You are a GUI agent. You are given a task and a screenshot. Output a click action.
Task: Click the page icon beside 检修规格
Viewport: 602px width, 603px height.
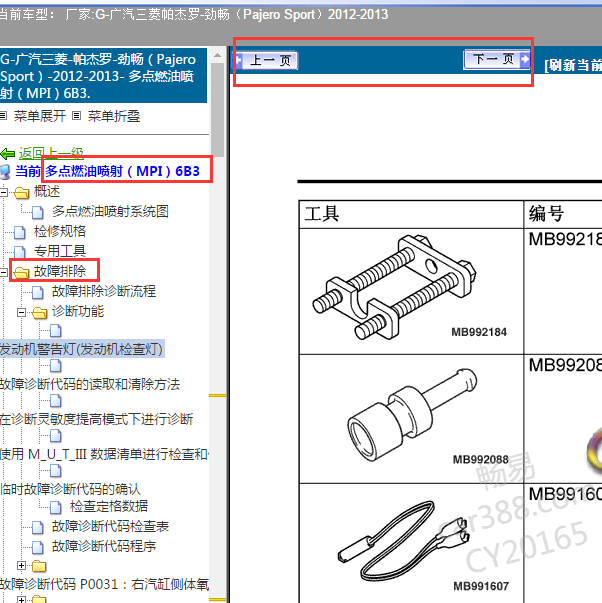(20, 232)
